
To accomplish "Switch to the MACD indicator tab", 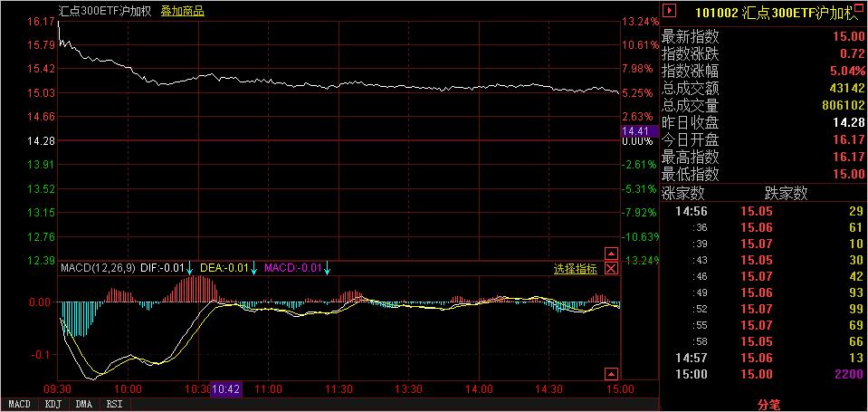I will pos(19,404).
